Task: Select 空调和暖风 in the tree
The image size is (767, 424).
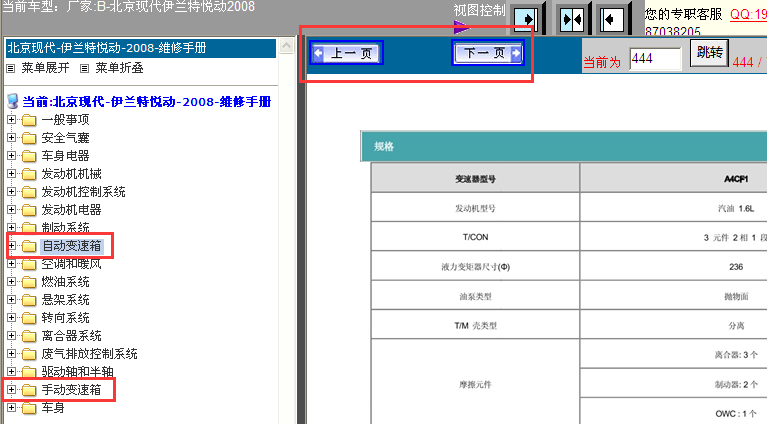Action: point(71,264)
